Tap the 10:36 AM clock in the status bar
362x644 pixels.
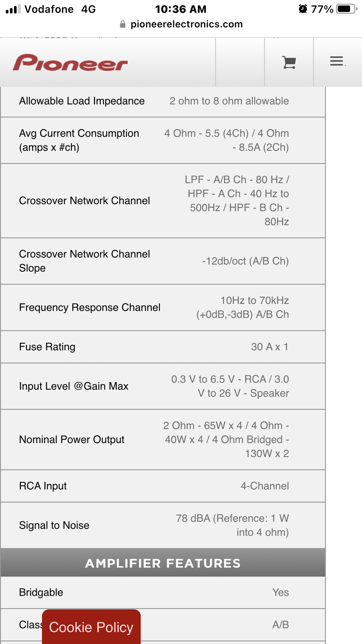click(181, 9)
